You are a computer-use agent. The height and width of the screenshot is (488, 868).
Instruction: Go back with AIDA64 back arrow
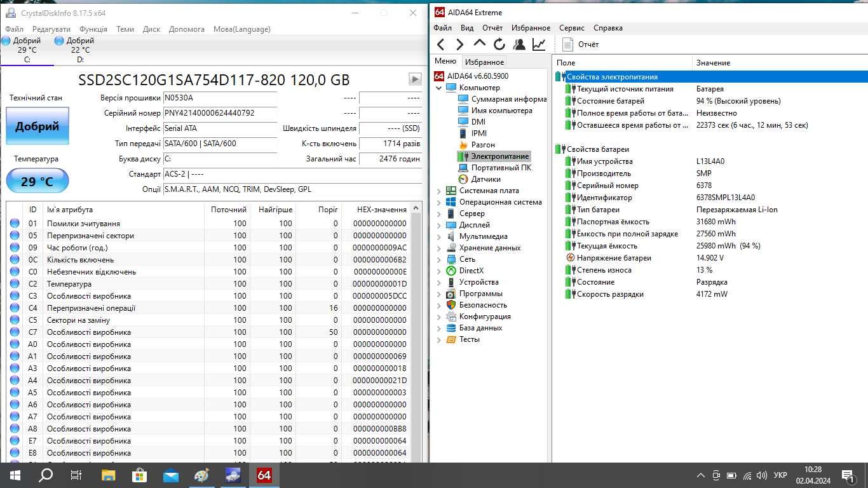pos(440,44)
